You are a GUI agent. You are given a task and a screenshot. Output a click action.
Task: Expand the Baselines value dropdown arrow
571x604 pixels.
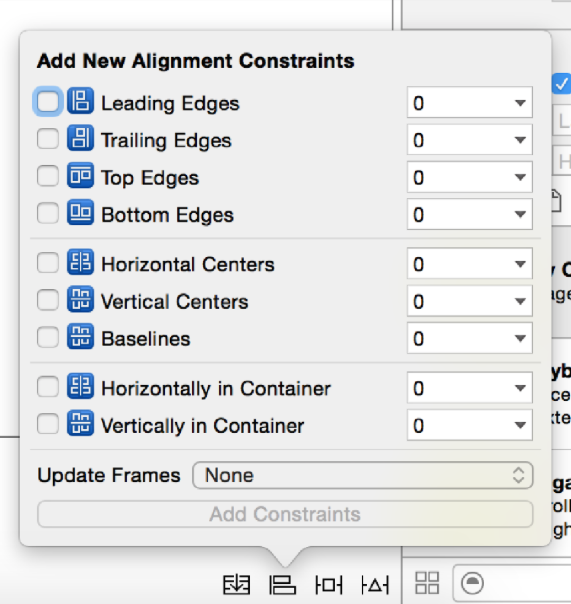click(x=520, y=338)
